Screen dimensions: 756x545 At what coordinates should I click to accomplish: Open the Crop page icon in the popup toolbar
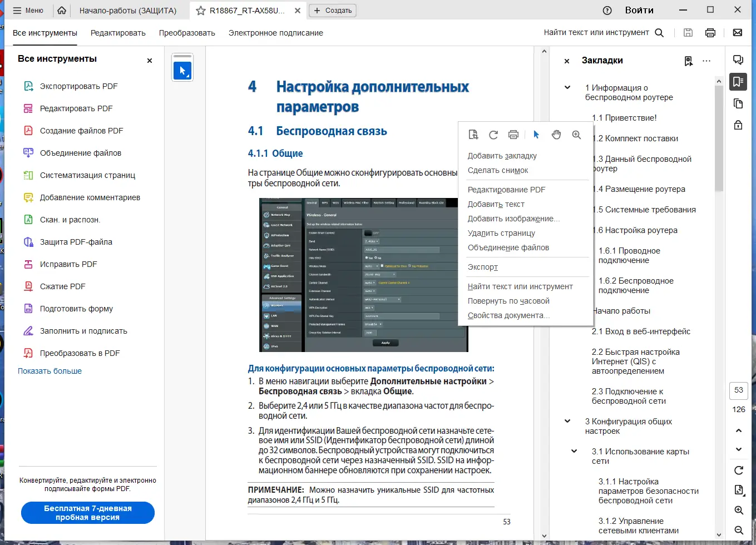pos(473,134)
